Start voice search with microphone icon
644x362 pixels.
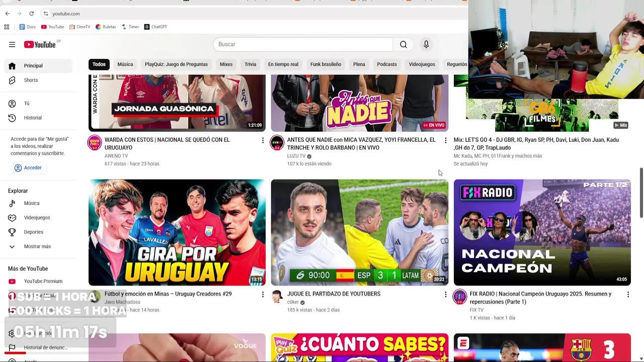[426, 44]
